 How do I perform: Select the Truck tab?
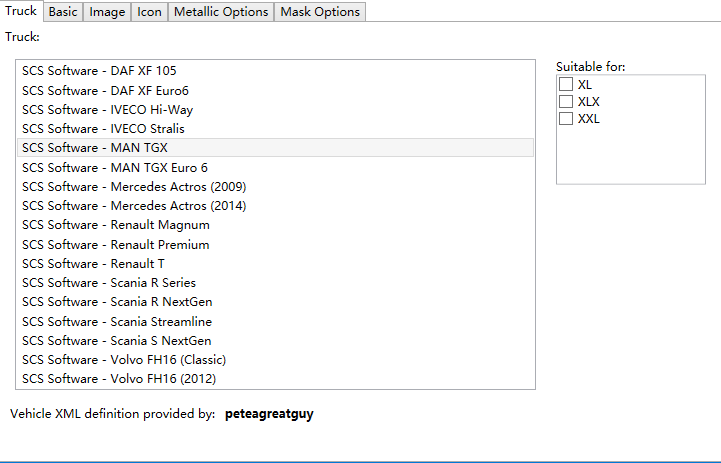[21, 11]
